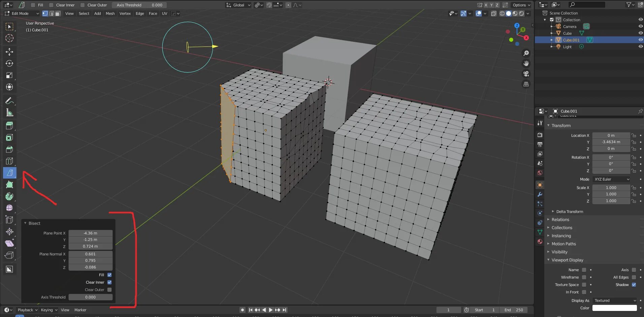
Task: Switch to face select mode
Action: coord(58,13)
